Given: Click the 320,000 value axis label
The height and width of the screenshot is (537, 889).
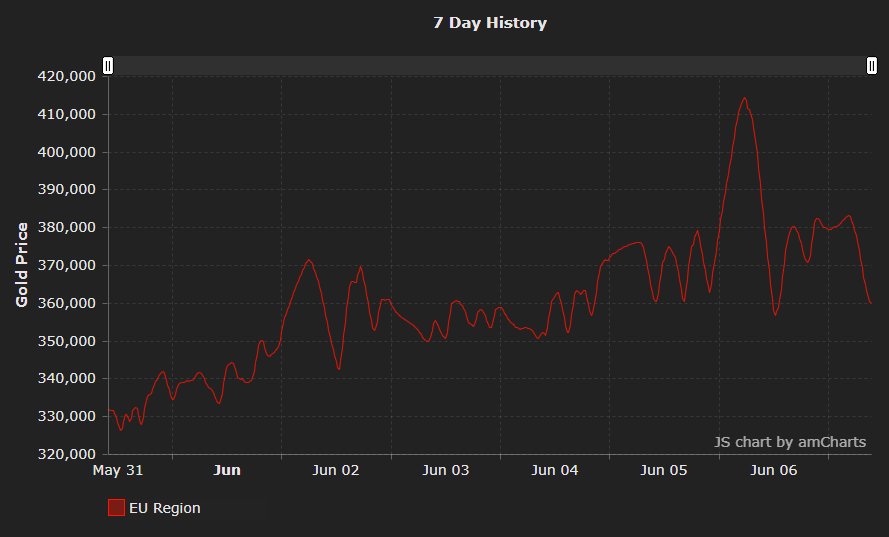Looking at the screenshot, I should coord(66,454).
